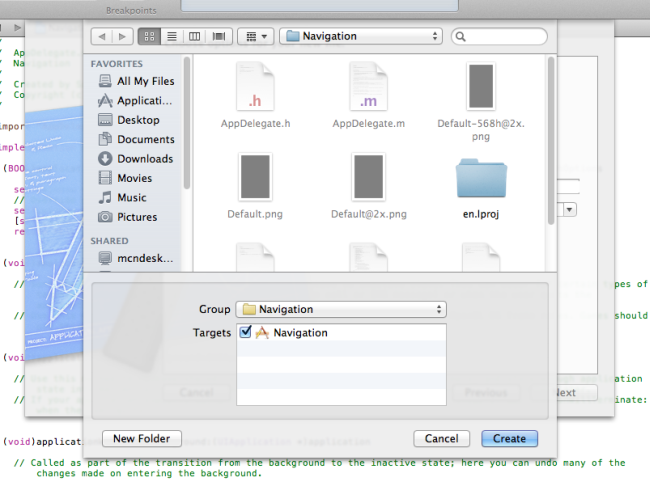
Task: Click the Default@2x.png filename label
Action: point(369,214)
